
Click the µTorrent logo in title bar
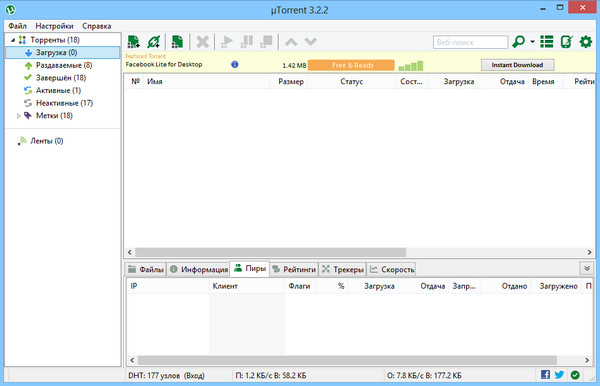10,10
